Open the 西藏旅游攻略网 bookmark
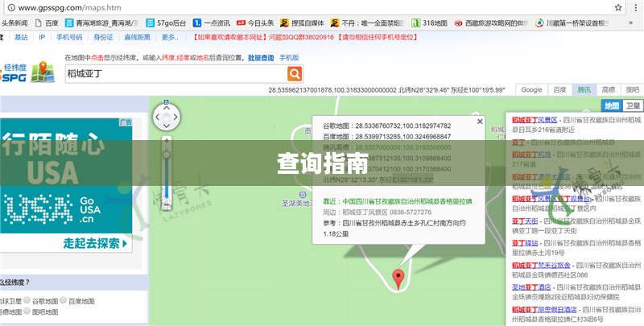Screen dimensions: 644x326 (x=491, y=23)
